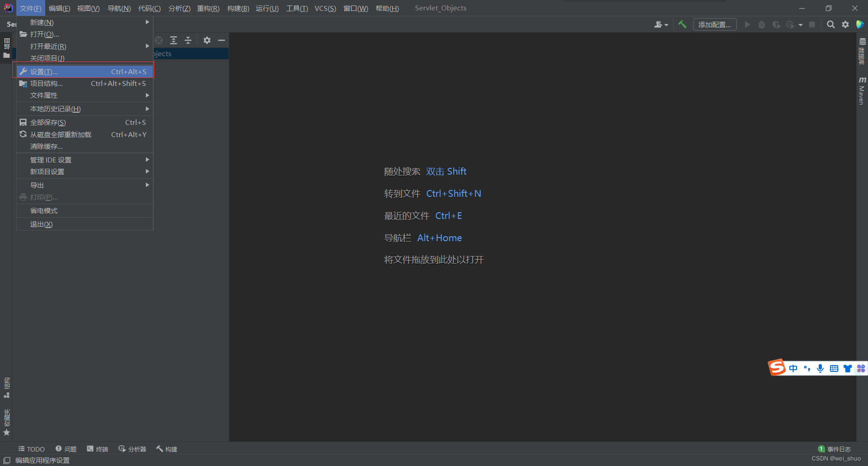
Task: Open the 视图(V) menu
Action: coord(88,8)
